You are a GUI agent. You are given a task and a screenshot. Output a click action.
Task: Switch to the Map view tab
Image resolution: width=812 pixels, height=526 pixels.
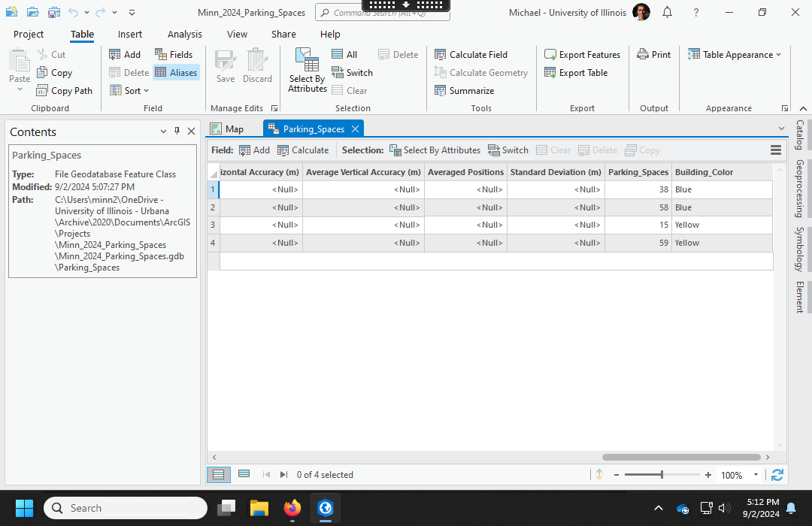tap(227, 129)
